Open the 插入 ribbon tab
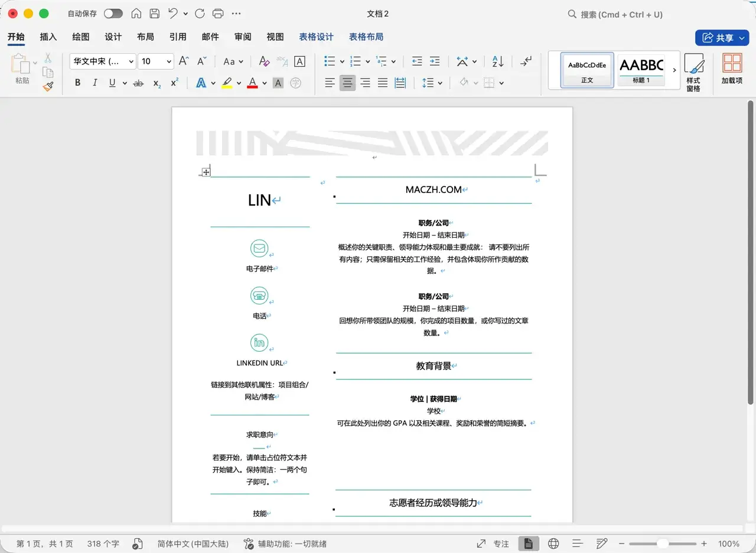The image size is (756, 553). [x=48, y=37]
